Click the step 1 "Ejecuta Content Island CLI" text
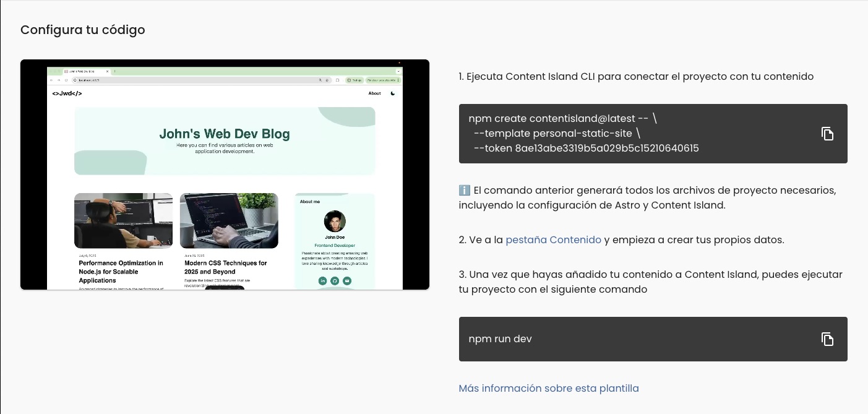The width and height of the screenshot is (868, 414). click(636, 77)
